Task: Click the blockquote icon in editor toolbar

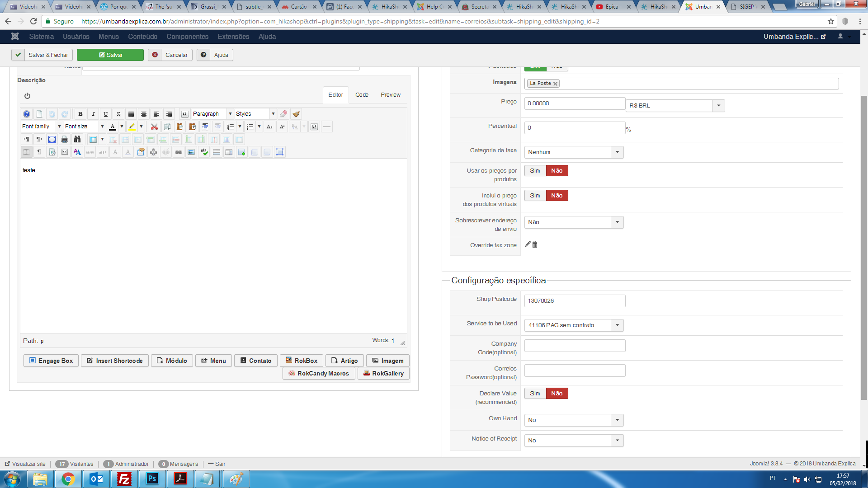Action: click(184, 114)
